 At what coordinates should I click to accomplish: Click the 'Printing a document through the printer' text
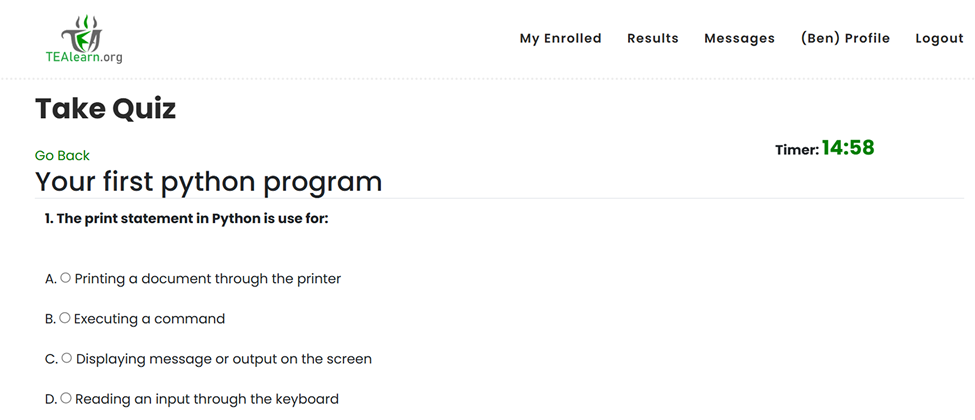208,279
